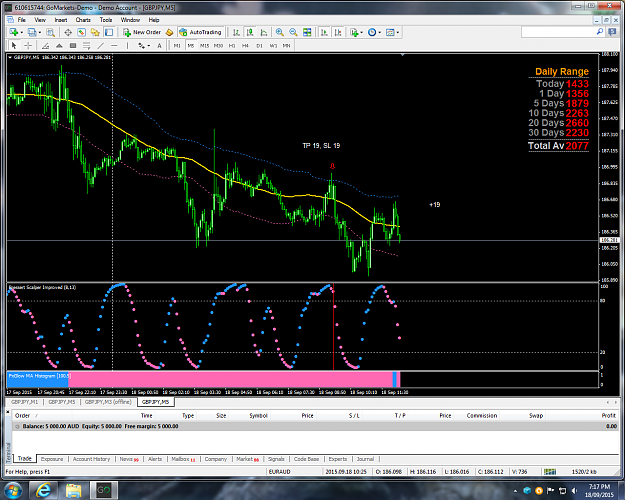625x500 pixels.
Task: Open the Profiles toolbar icon
Action: tap(32, 32)
